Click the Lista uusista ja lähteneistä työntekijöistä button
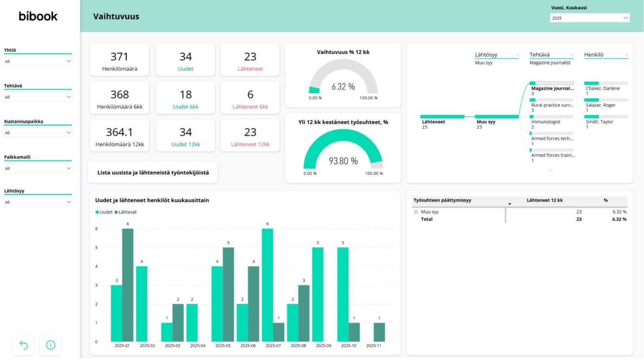Viewport: 644px width, 362px height. [153, 172]
